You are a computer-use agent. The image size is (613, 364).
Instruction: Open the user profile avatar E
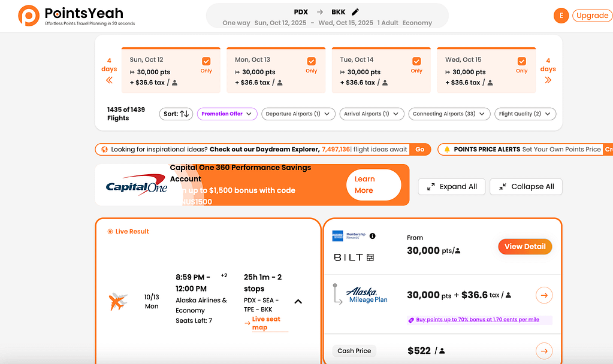(x=561, y=16)
